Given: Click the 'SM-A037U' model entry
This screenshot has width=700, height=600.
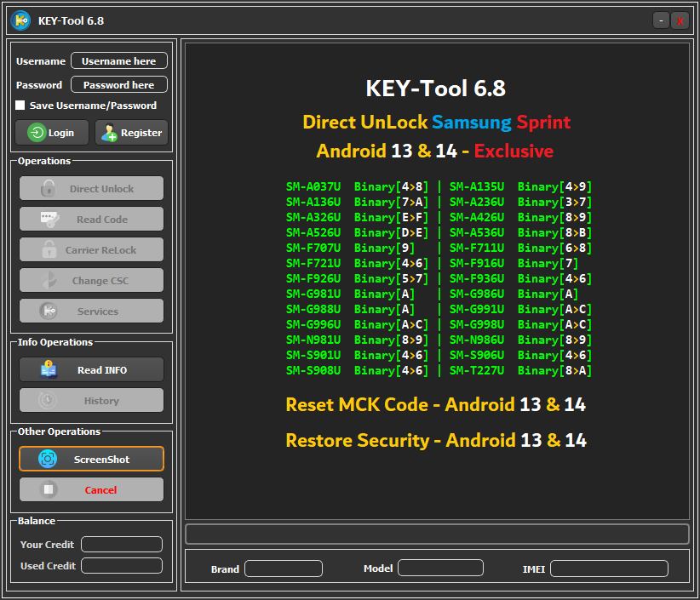Looking at the screenshot, I should tap(313, 186).
